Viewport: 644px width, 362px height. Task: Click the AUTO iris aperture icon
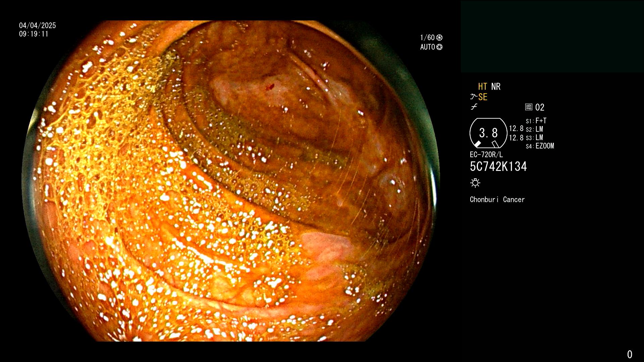[x=439, y=47]
